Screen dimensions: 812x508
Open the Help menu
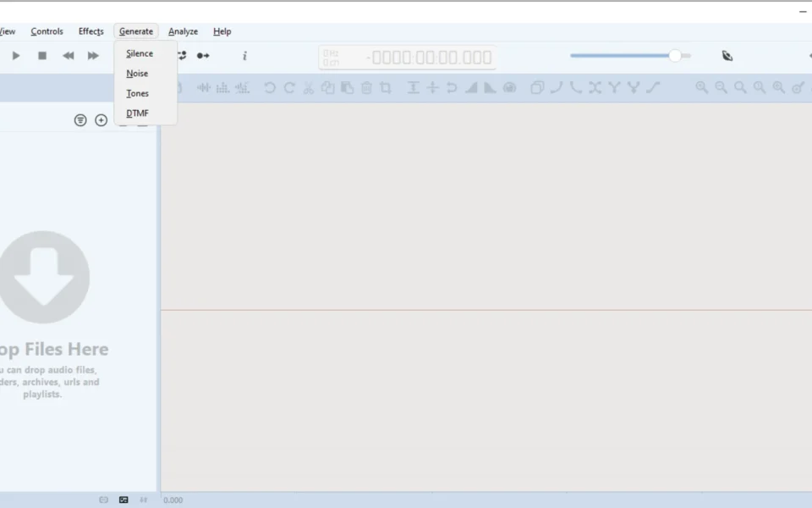tap(222, 31)
